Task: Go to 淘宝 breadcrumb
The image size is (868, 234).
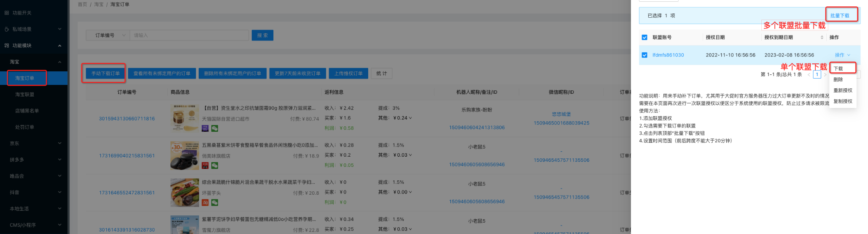Action: coord(99,4)
